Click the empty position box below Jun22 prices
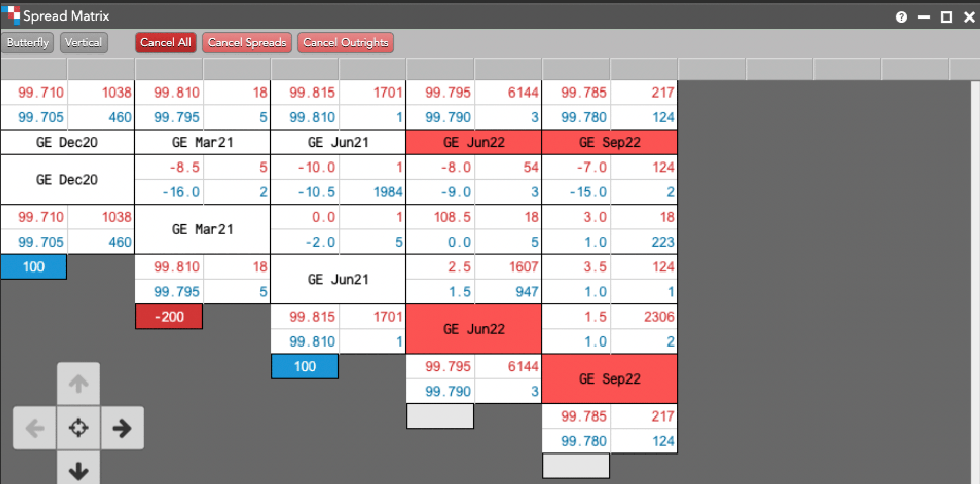Screen dimensions: 980x484 point(440,416)
